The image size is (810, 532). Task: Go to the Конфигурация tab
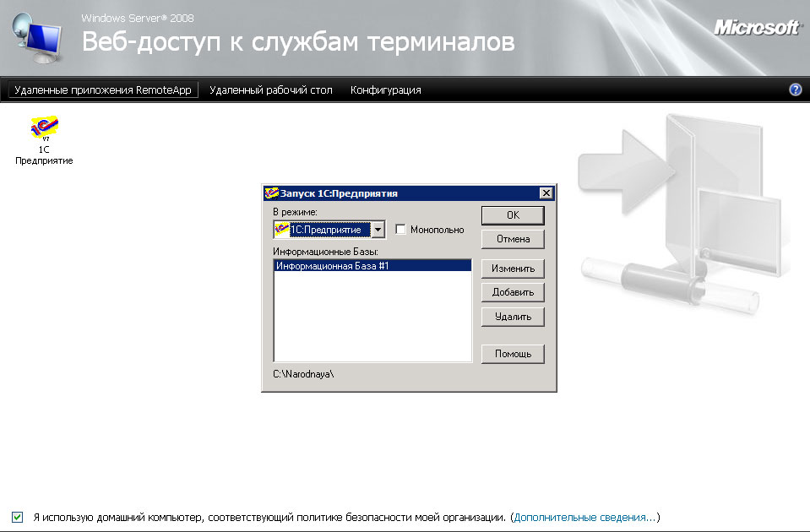pos(386,90)
